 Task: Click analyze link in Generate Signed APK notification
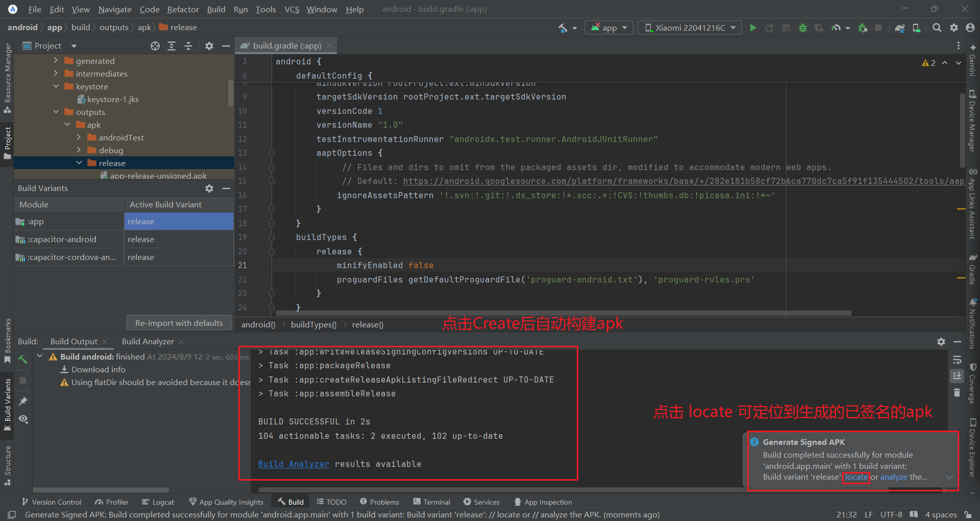click(x=894, y=477)
